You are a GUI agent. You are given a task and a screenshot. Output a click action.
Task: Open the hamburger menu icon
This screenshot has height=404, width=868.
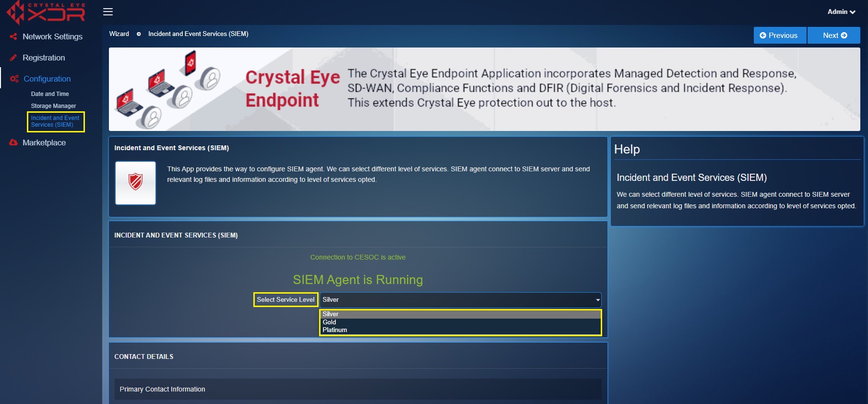point(108,12)
